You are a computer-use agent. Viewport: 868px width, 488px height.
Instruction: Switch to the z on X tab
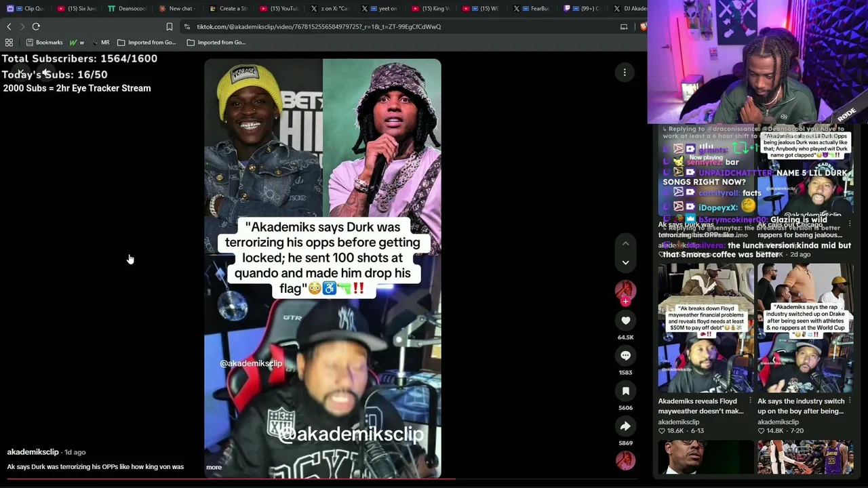click(x=330, y=9)
